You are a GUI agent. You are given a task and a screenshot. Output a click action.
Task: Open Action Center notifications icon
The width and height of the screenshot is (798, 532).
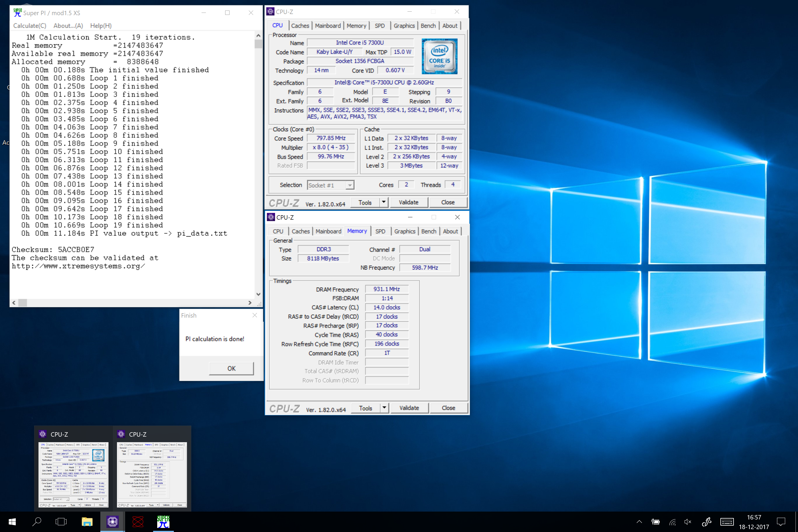coord(781,522)
